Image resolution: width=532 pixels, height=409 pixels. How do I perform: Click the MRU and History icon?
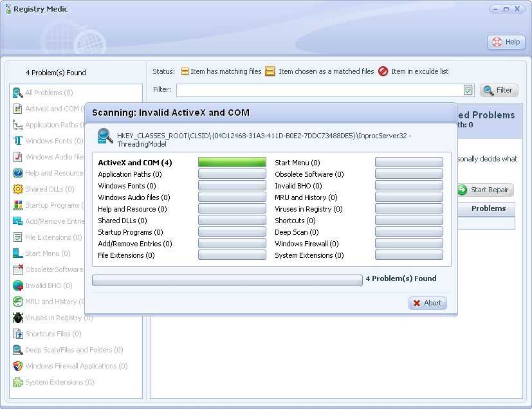(x=17, y=302)
